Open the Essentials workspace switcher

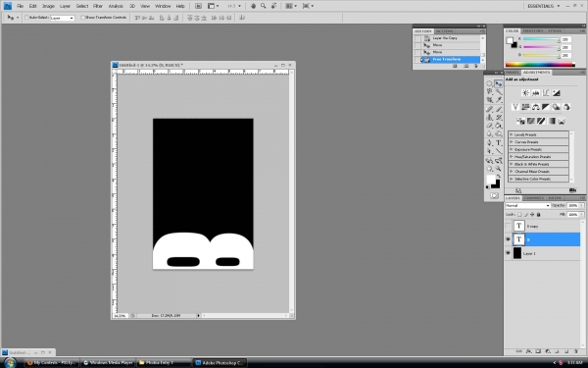pyautogui.click(x=543, y=6)
